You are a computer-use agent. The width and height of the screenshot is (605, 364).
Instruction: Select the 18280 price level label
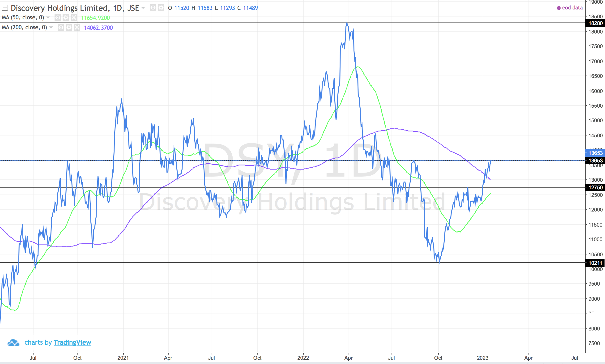click(x=595, y=23)
